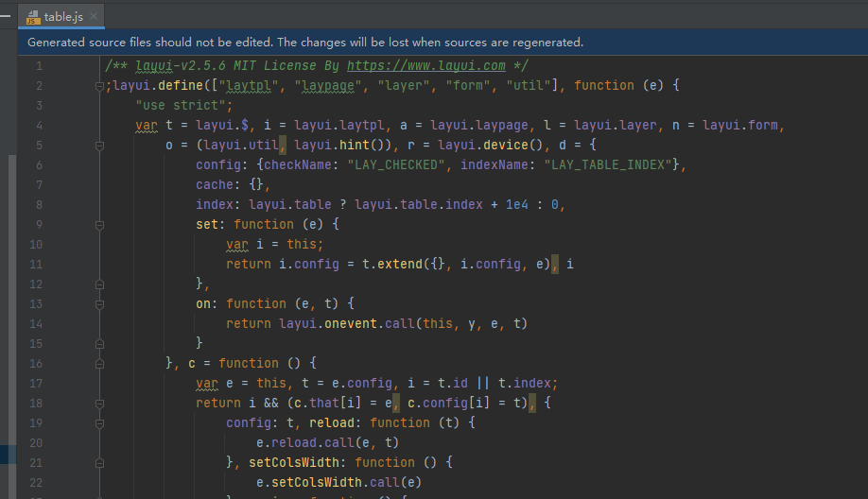Image resolution: width=868 pixels, height=499 pixels.
Task: Open the https://www.layui.com link in the comment
Action: tap(426, 66)
